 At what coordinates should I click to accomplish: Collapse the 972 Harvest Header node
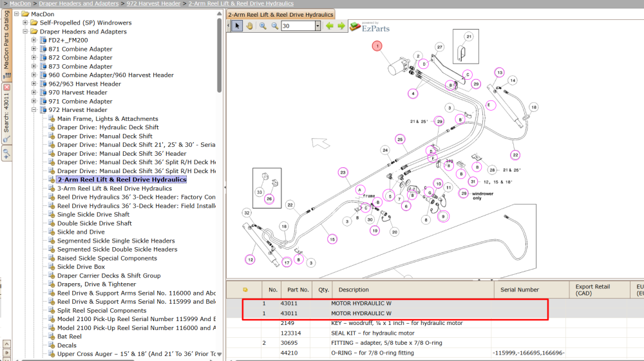(x=34, y=110)
